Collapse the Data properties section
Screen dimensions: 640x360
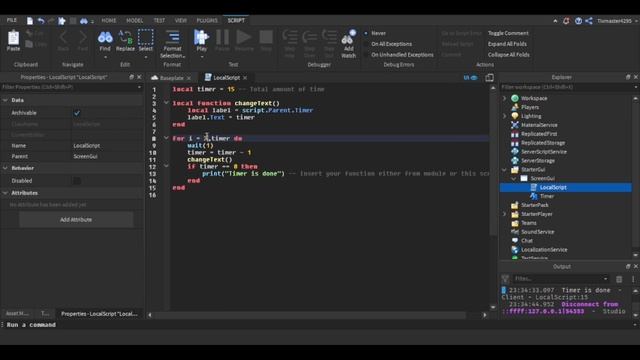[x=5, y=100]
